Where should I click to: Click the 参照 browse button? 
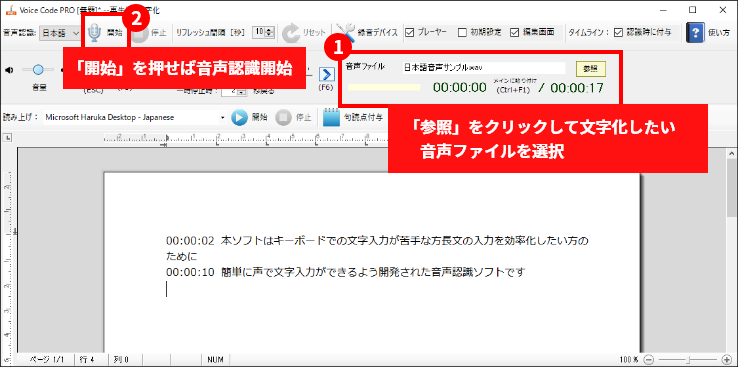[x=591, y=69]
